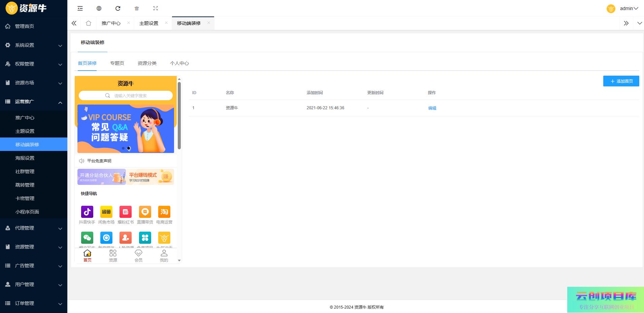Expand the 用户管理 sidebar menu
Screen dimensions: 644x313
[x=34, y=284]
